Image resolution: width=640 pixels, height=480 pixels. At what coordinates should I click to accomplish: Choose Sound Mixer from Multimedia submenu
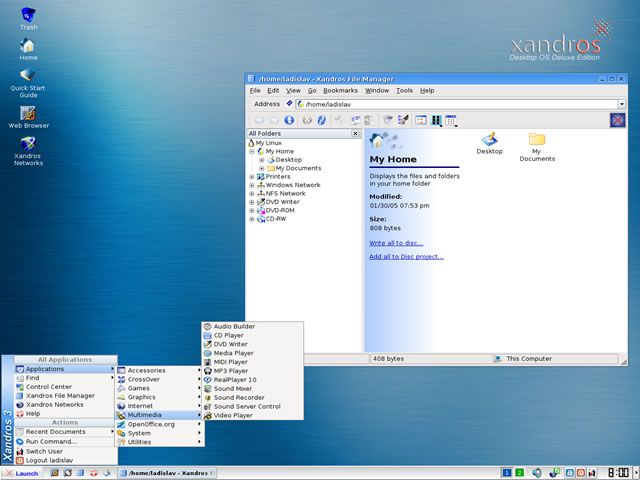coord(233,389)
